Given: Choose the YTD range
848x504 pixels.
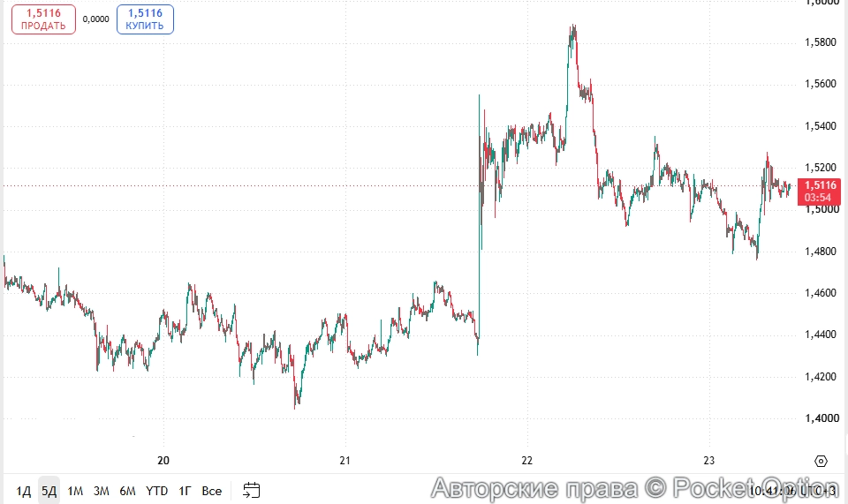Looking at the screenshot, I should [x=157, y=491].
